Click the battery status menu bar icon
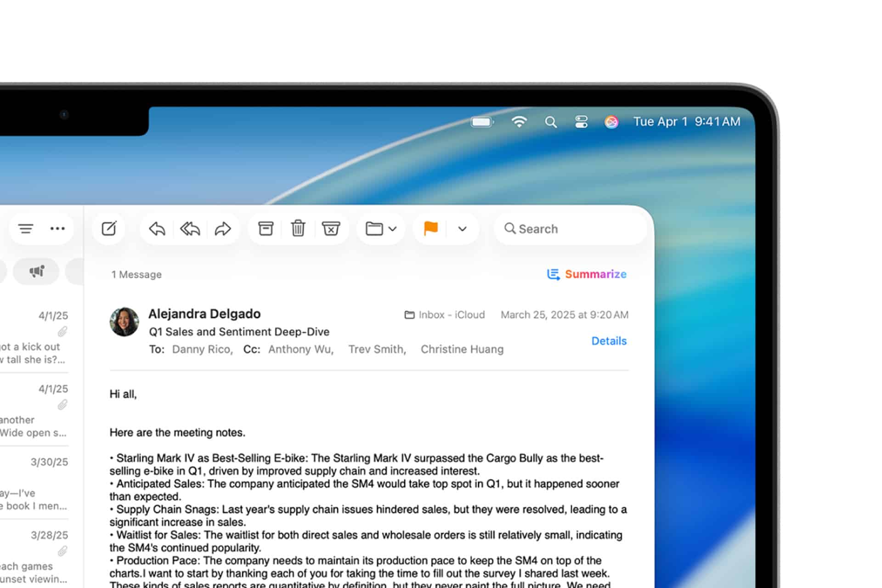Screen dimensions: 882x588 (x=482, y=122)
